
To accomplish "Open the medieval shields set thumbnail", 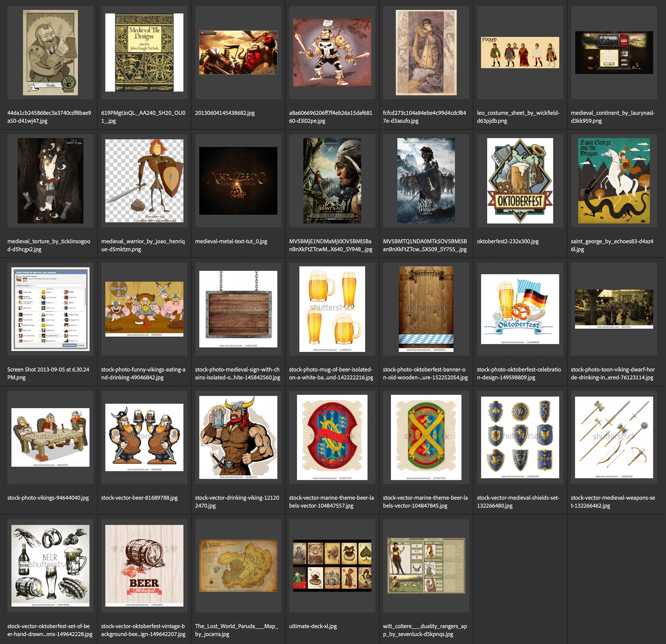I will 520,437.
